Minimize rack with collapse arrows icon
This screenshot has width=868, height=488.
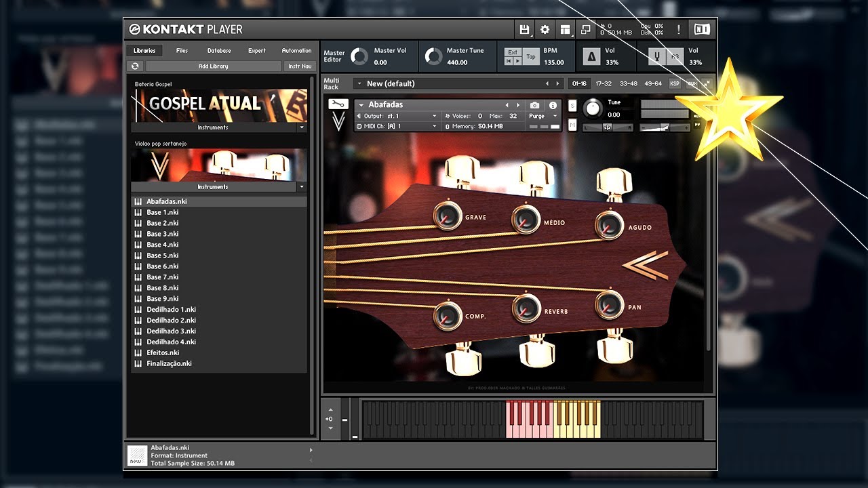(x=706, y=83)
